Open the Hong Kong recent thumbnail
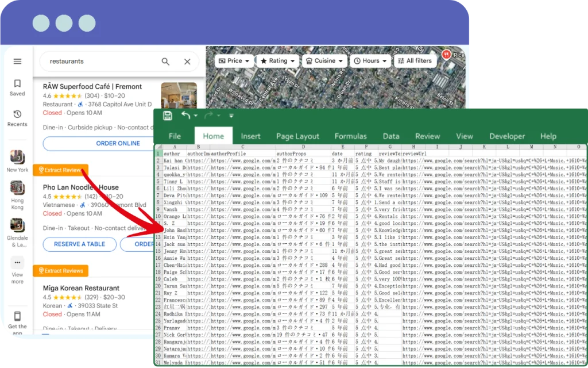Screen dimensions: 588x368 pos(17,188)
